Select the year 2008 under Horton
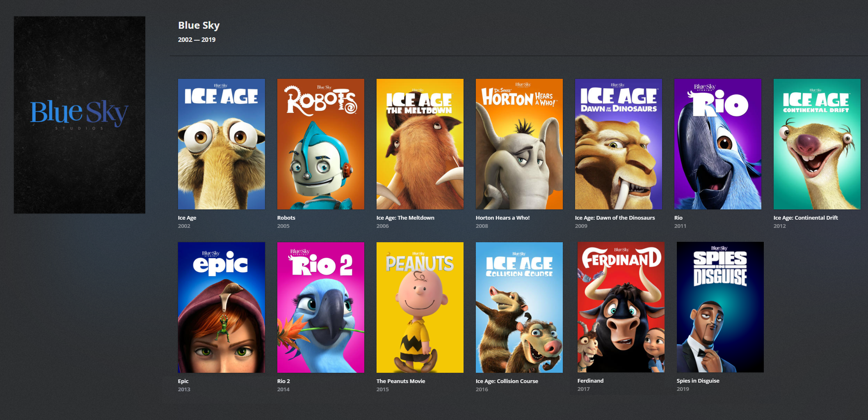The image size is (868, 420). [x=482, y=226]
